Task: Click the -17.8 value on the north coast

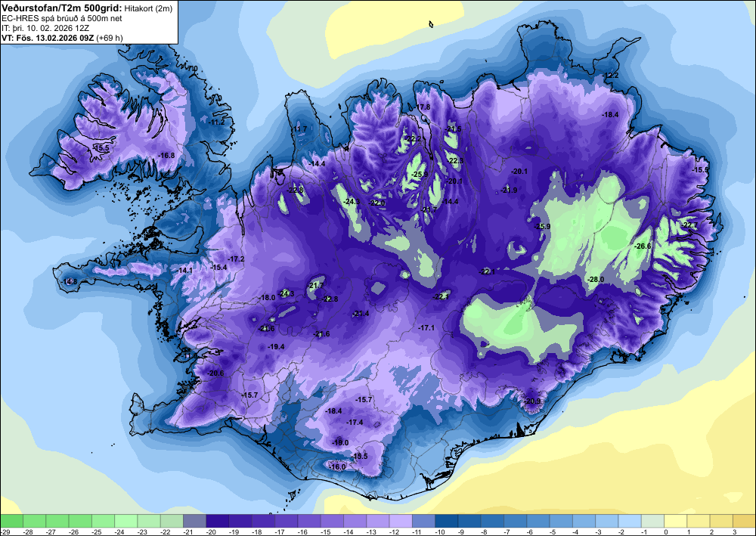Action: click(422, 107)
